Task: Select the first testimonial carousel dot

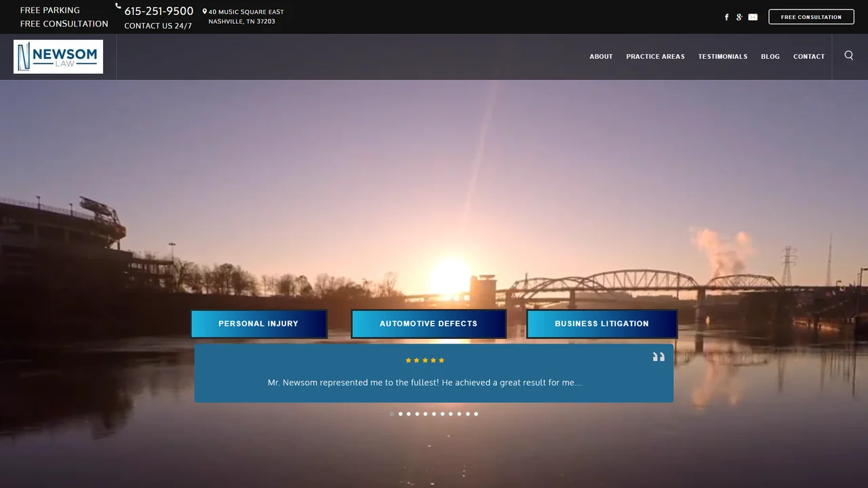Action: pos(392,414)
